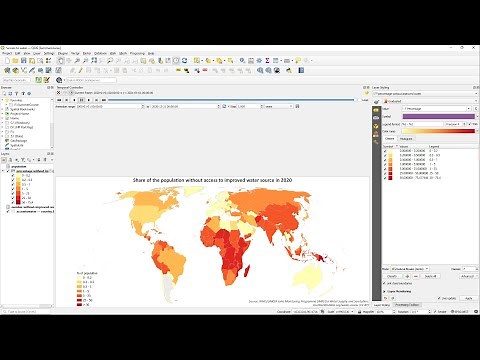Click the Python console icon
The width and height of the screenshot is (480, 360).
tap(289, 71)
